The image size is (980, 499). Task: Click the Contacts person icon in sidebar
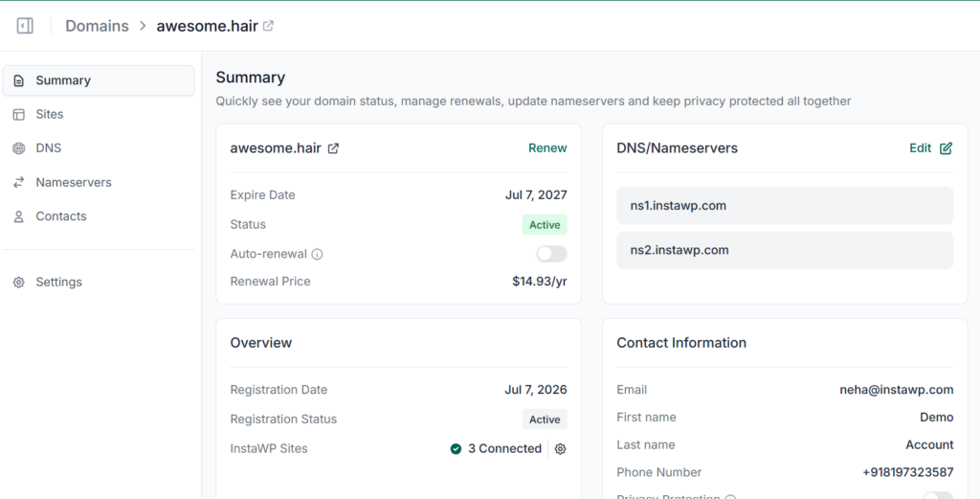[x=19, y=216]
